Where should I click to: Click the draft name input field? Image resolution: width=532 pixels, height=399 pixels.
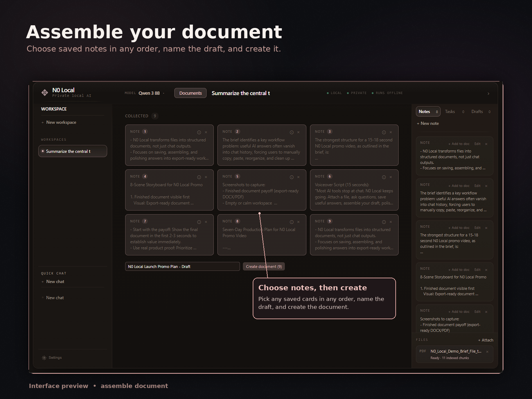click(182, 266)
